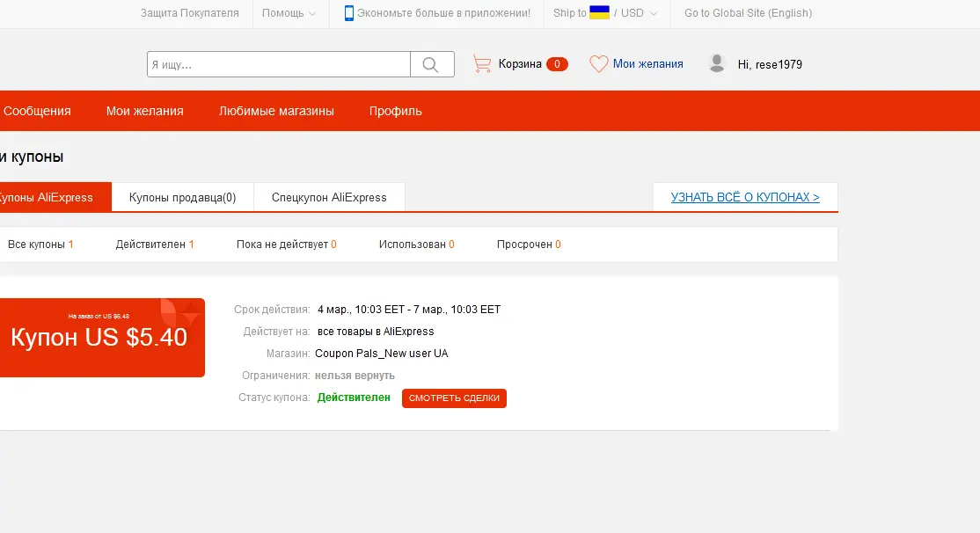This screenshot has width=980, height=533.
Task: Open Корзина cart link
Action: [520, 63]
